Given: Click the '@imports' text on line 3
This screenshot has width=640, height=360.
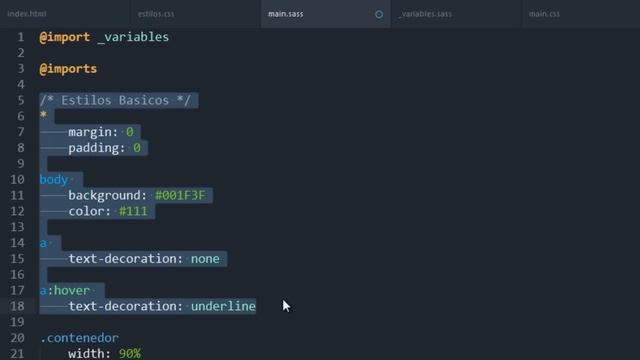Looking at the screenshot, I should (x=68, y=69).
